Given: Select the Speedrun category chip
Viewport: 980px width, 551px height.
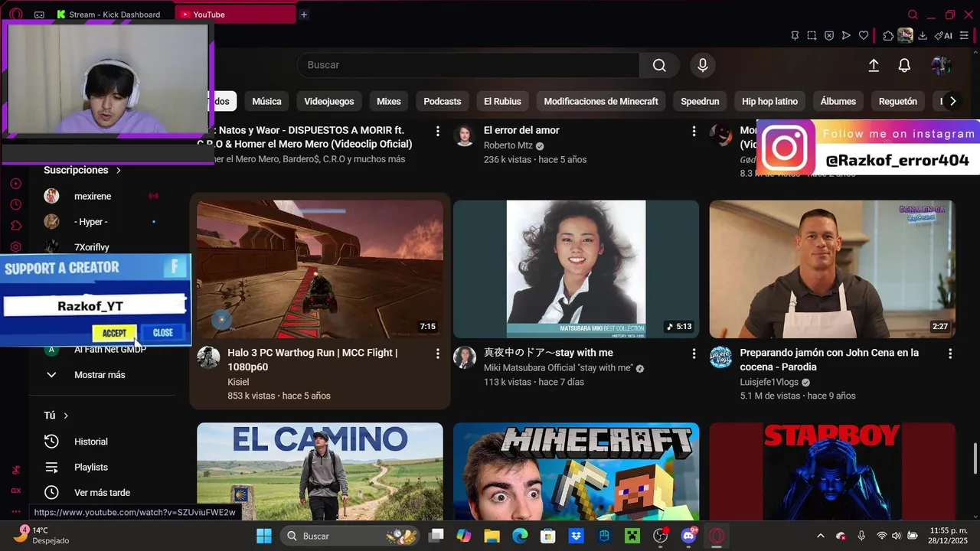Looking at the screenshot, I should pos(700,101).
